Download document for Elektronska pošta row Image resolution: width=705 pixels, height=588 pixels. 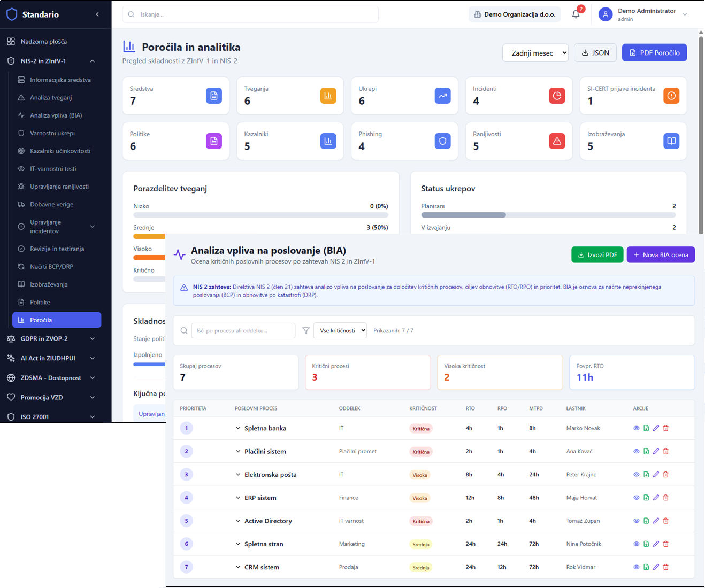[646, 475]
